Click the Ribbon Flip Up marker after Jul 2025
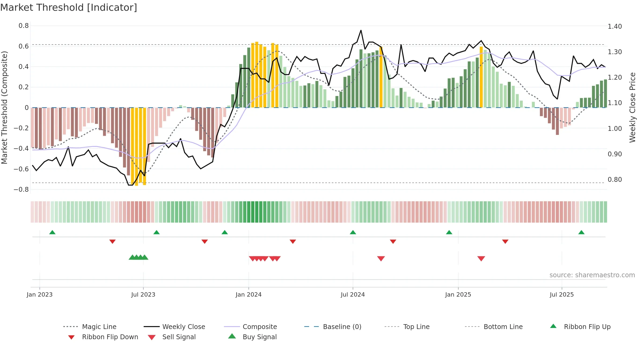 [581, 232]
